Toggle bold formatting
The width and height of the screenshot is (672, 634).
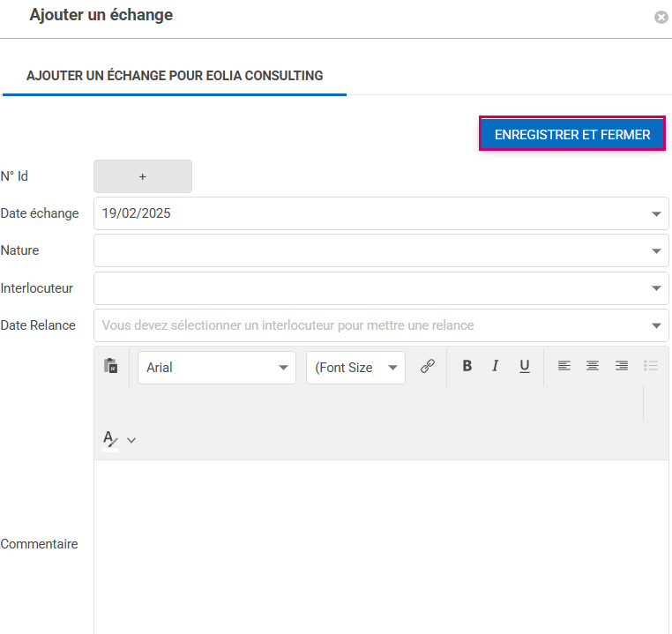pyautogui.click(x=467, y=367)
